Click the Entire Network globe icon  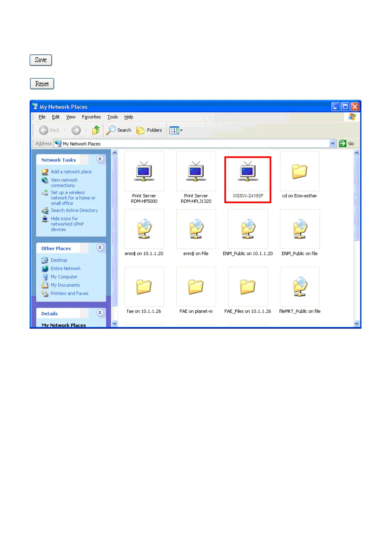click(45, 268)
